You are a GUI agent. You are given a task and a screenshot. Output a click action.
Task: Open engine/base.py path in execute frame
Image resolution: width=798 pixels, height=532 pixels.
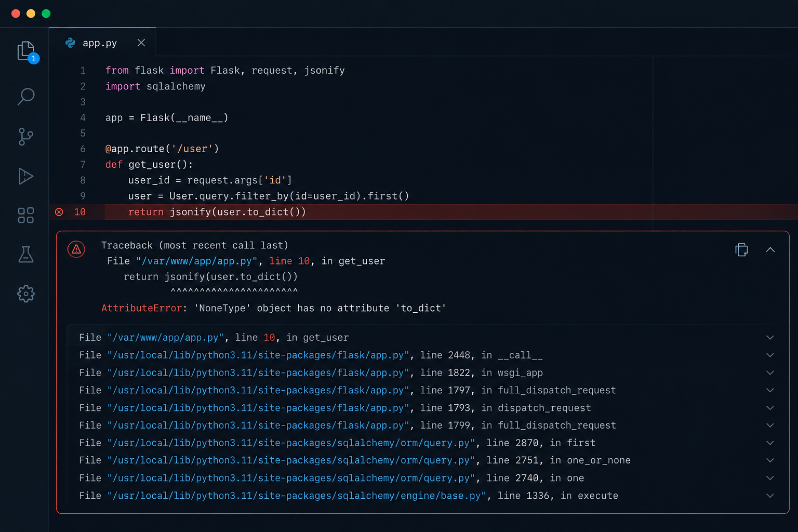(x=297, y=496)
